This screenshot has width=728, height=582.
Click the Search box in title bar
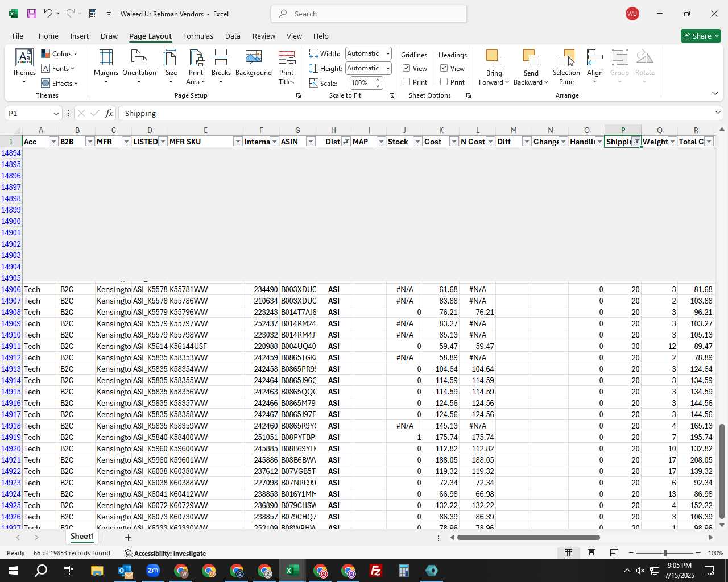coord(369,14)
